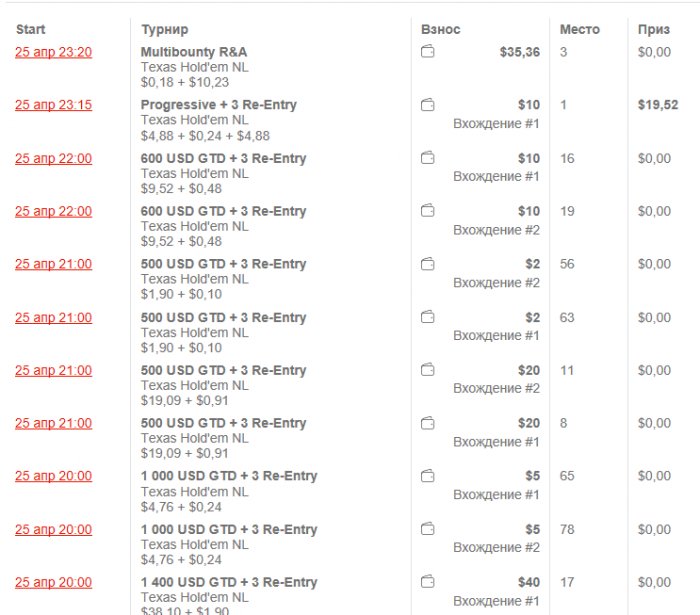Click the Турнир column header
The height and width of the screenshot is (615, 700).
[x=165, y=29]
